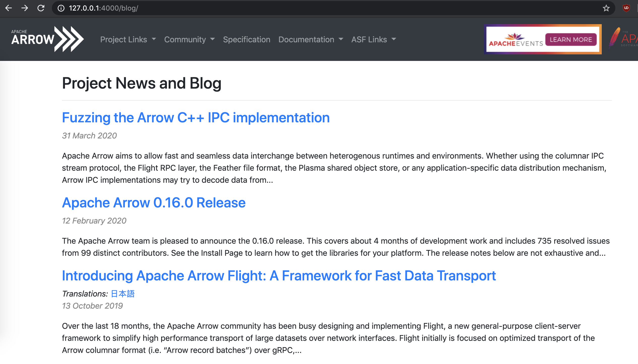Open the Japanese translation link
The height and width of the screenshot is (364, 638).
coord(123,294)
